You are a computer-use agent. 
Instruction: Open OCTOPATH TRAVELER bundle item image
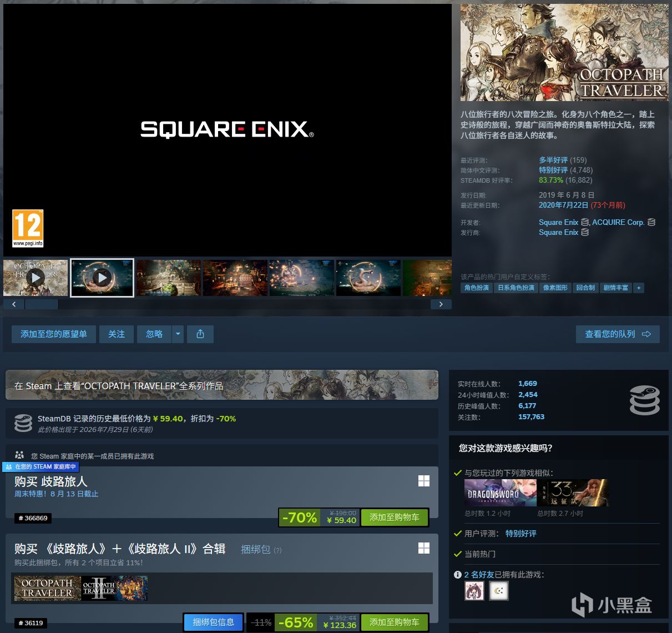[47, 589]
